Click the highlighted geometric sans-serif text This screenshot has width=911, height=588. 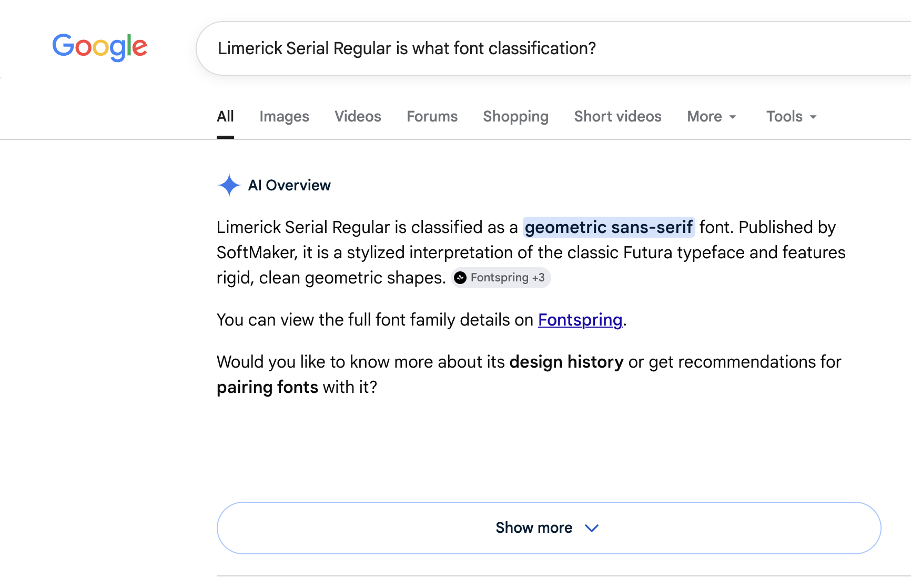(x=609, y=227)
